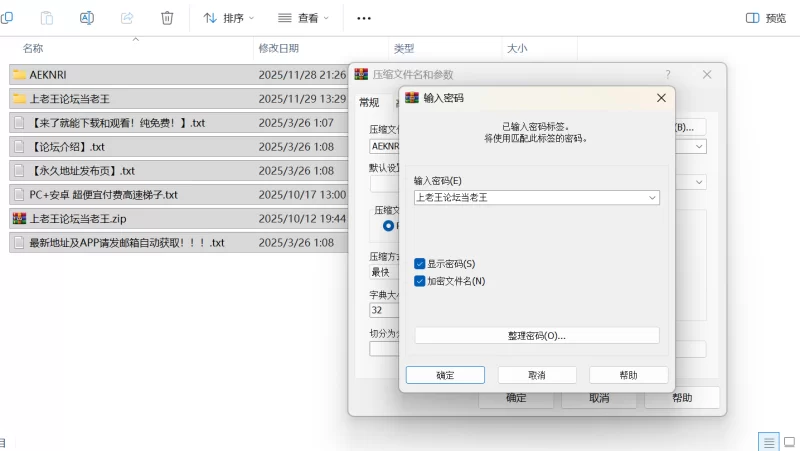The width and height of the screenshot is (800, 451).
Task: Click the delete (trash) icon in toolbar
Action: click(167, 18)
